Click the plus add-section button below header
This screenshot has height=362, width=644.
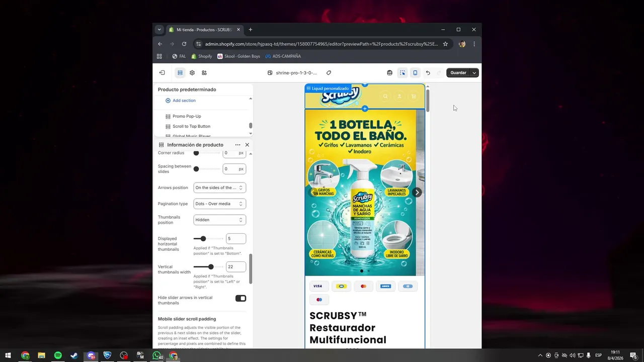pos(365,109)
